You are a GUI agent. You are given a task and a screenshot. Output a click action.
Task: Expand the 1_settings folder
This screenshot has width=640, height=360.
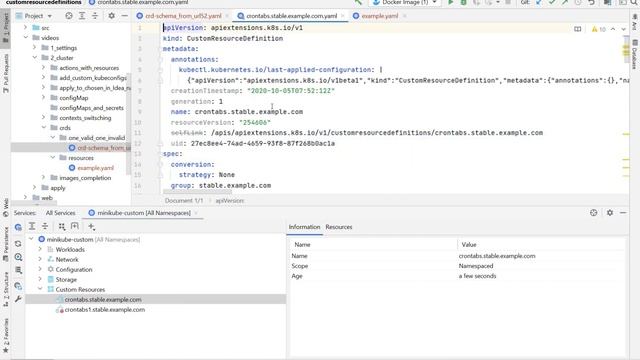34,48
